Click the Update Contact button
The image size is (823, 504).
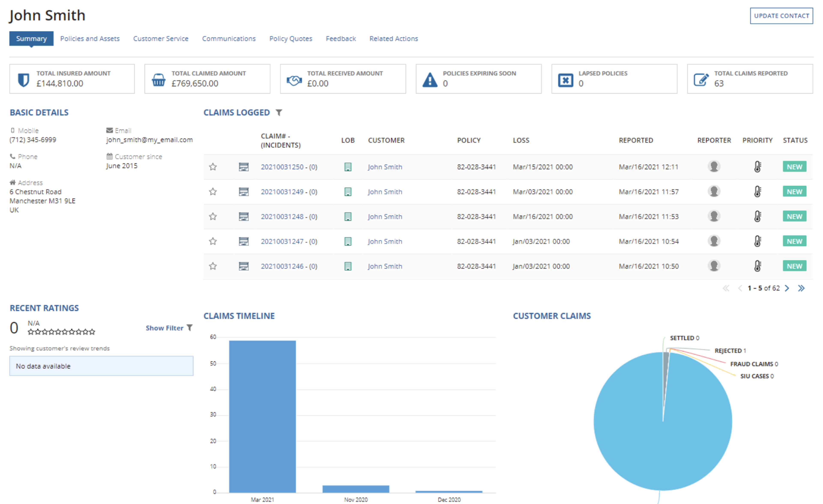(x=781, y=16)
